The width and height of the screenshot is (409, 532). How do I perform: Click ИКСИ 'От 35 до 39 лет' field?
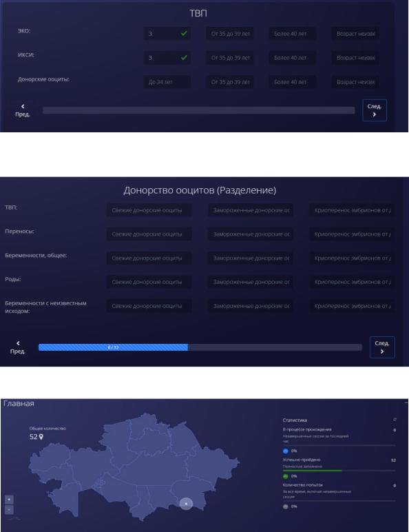point(230,58)
